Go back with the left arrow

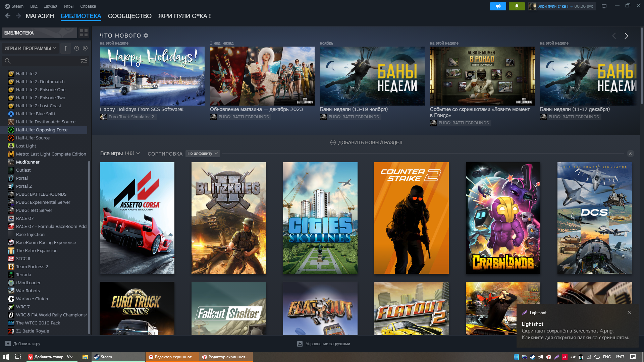8,16
